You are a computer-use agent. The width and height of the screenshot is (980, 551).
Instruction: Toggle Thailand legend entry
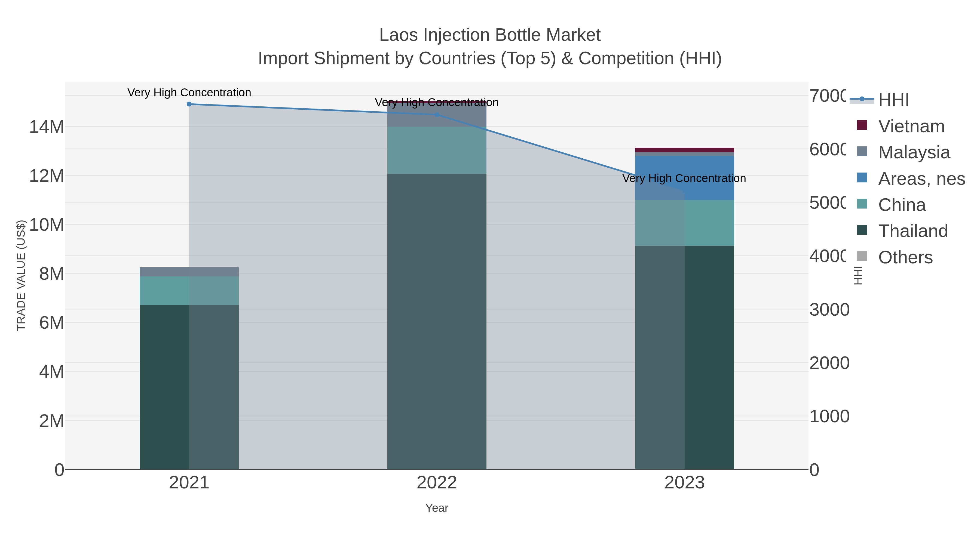902,231
